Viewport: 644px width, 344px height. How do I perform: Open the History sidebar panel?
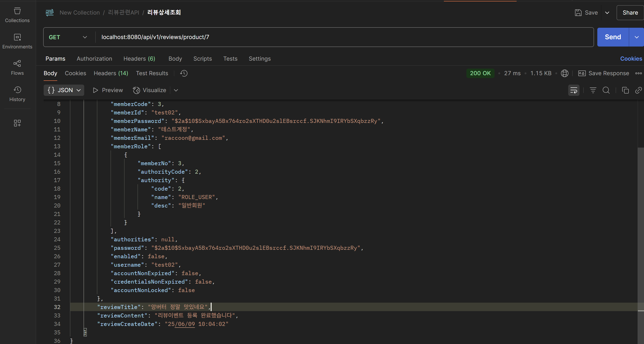coord(17,94)
